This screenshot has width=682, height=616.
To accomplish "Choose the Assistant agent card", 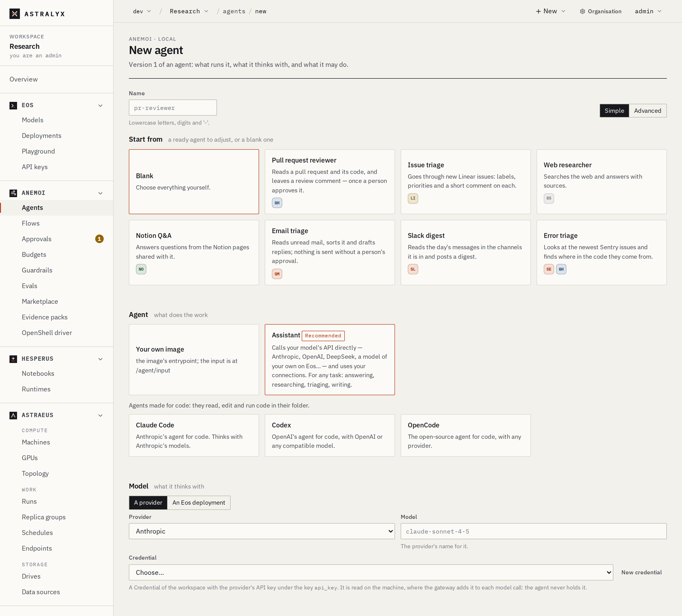I will [329, 360].
